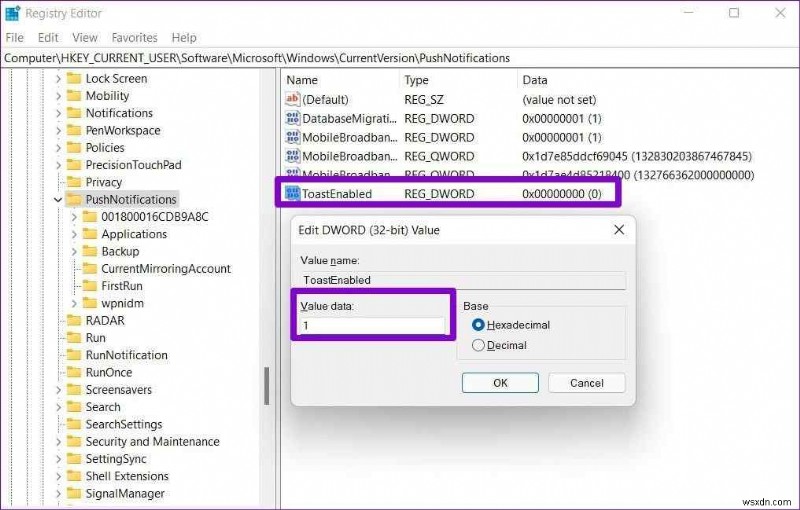Click the 001800016CDB9A8C folder icon

pos(90,217)
